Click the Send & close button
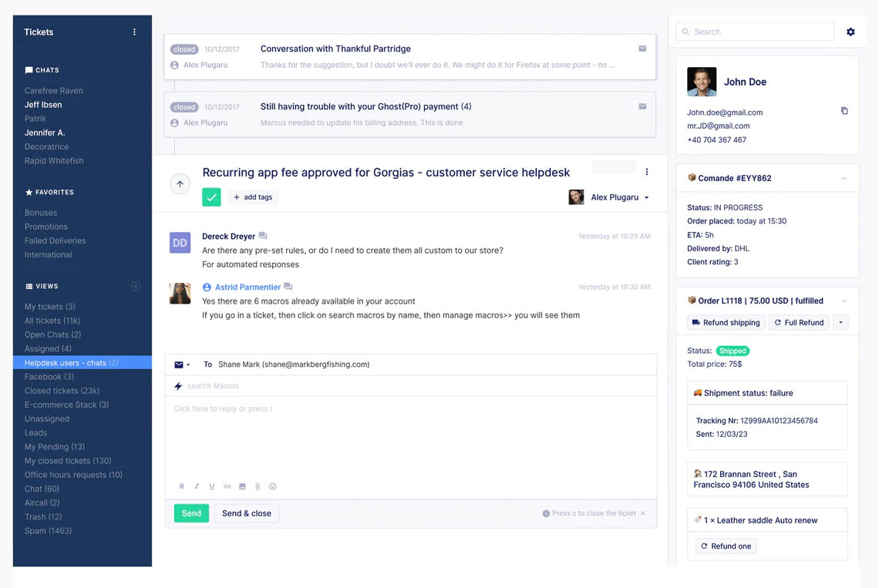The height and width of the screenshot is (588, 879). pos(247,512)
